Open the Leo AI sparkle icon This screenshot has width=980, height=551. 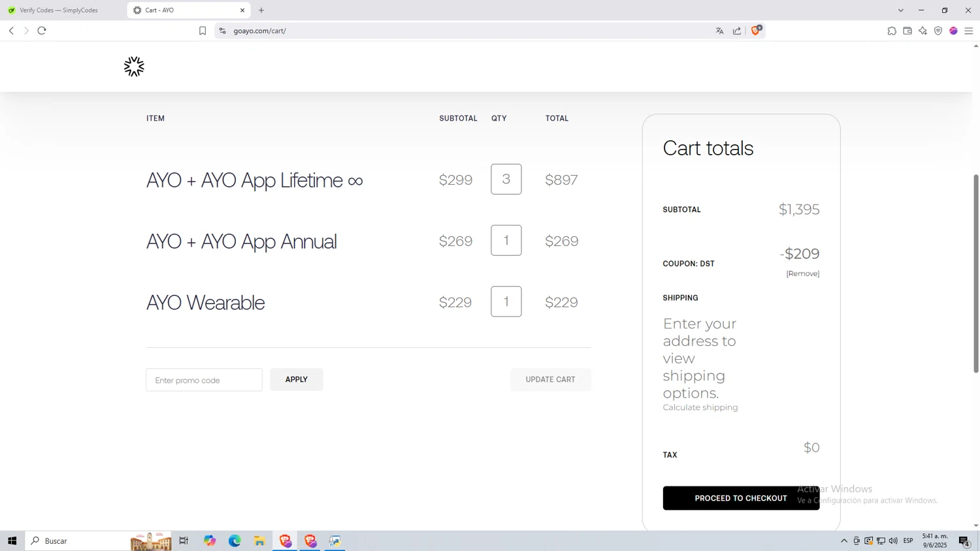click(923, 31)
